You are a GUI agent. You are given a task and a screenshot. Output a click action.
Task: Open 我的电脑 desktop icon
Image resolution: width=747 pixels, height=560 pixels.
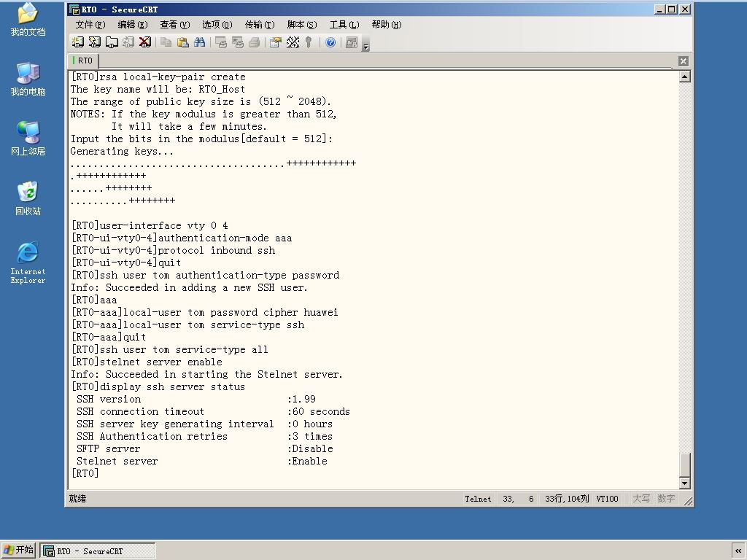pos(28,79)
